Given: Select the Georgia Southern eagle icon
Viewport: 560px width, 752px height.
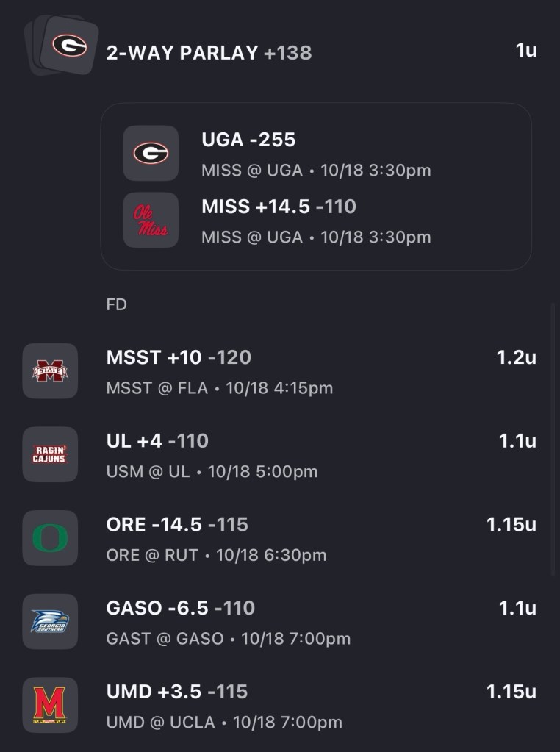Looking at the screenshot, I should (50, 622).
